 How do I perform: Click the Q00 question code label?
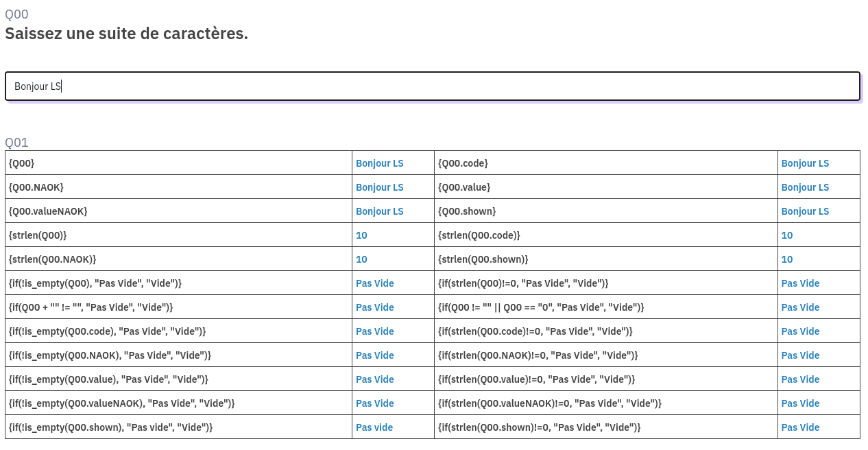coord(16,14)
